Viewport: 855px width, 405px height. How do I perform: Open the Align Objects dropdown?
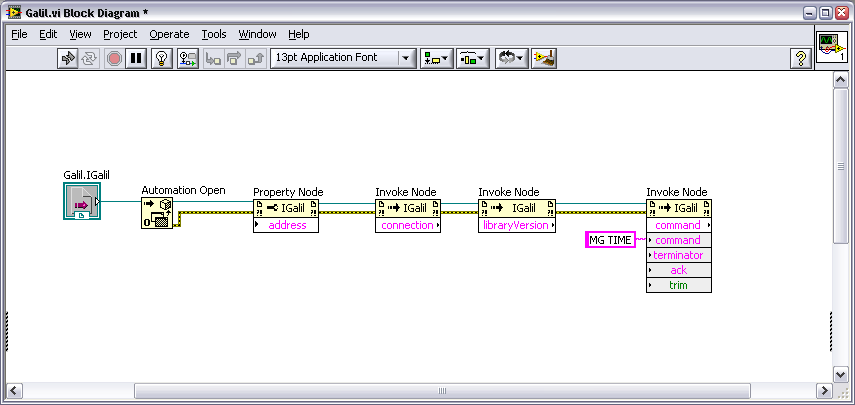pos(437,58)
